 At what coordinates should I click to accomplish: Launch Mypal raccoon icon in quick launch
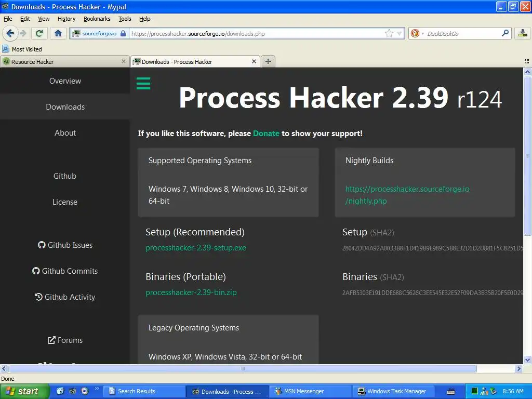pyautogui.click(x=72, y=391)
